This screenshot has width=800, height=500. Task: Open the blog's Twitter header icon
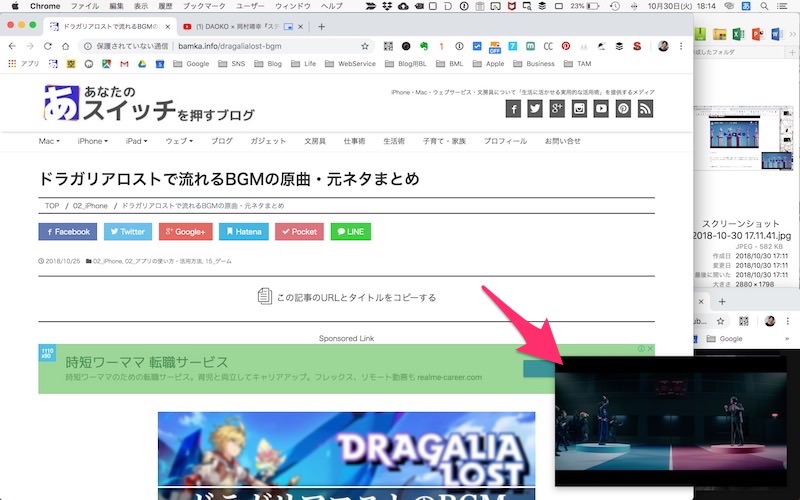pyautogui.click(x=535, y=108)
